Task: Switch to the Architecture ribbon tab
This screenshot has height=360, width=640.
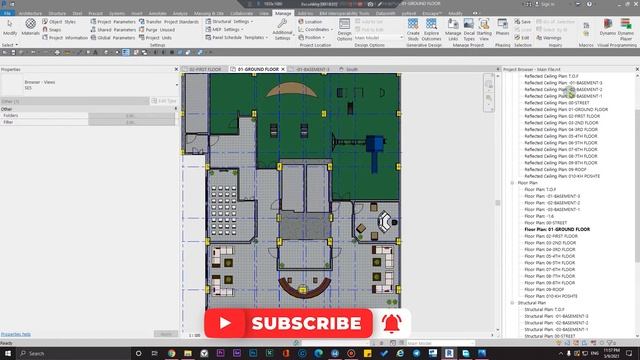Action: (30, 13)
